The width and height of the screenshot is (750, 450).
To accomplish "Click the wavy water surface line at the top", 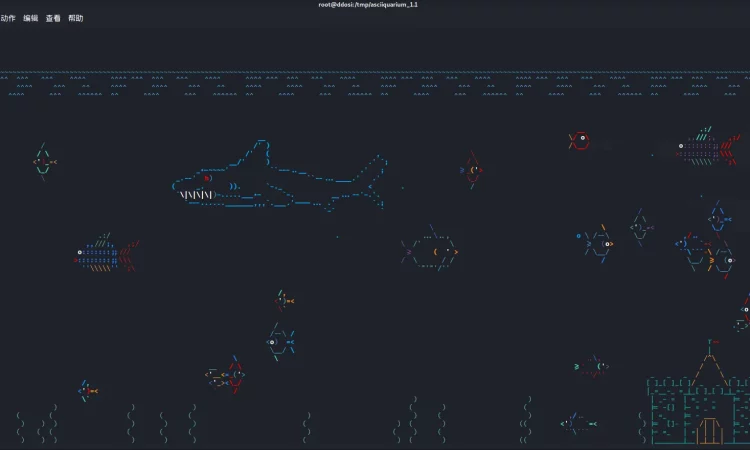I will click(x=375, y=75).
